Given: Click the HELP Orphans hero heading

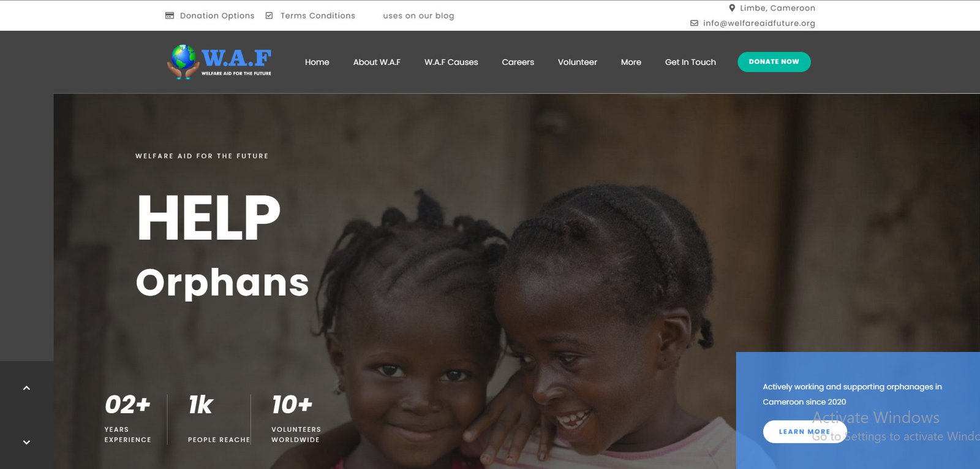Looking at the screenshot, I should click(222, 245).
